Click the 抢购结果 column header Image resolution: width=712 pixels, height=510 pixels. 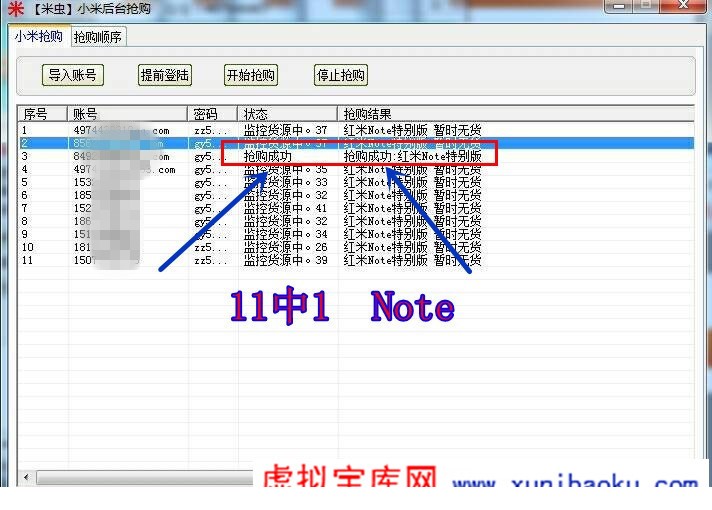coord(515,114)
